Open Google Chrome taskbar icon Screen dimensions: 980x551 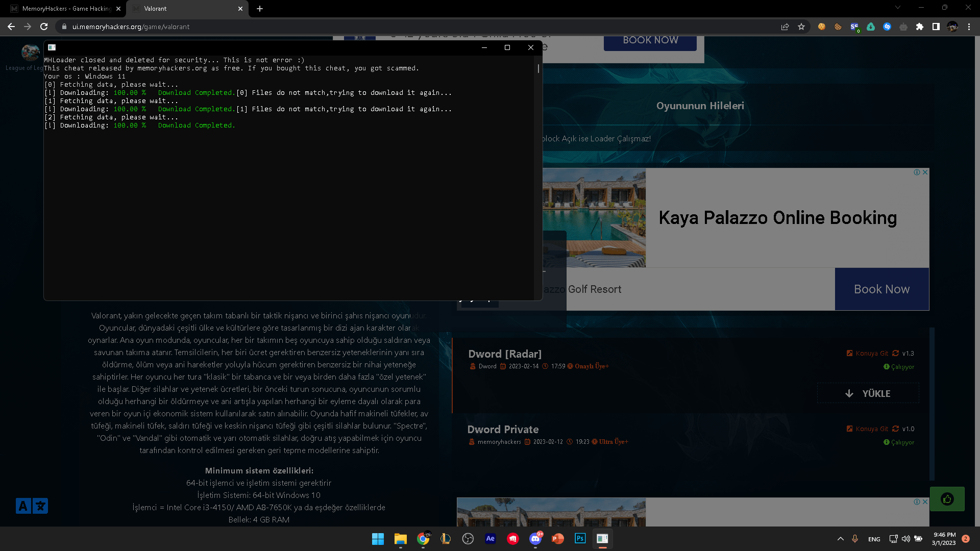click(423, 539)
